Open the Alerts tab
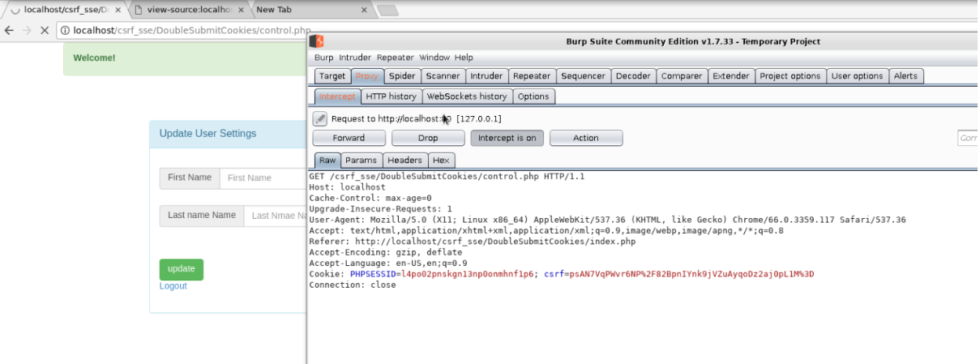 [905, 76]
